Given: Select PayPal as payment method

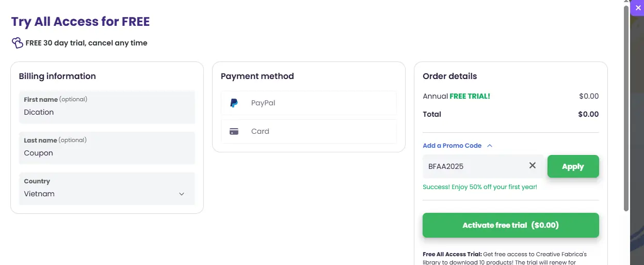Looking at the screenshot, I should (x=309, y=103).
